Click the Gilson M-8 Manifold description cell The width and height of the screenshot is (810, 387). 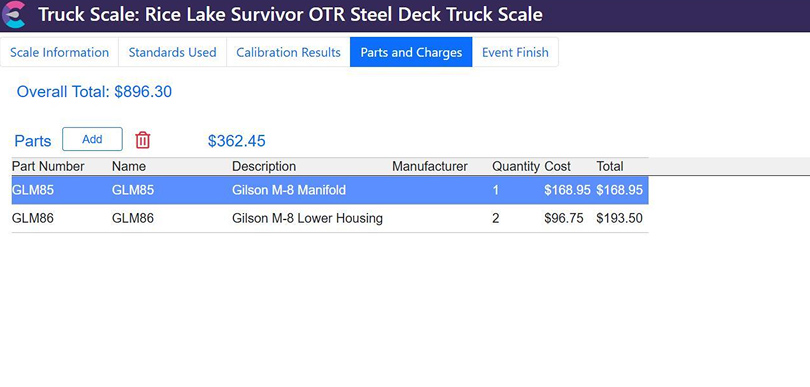[289, 190]
